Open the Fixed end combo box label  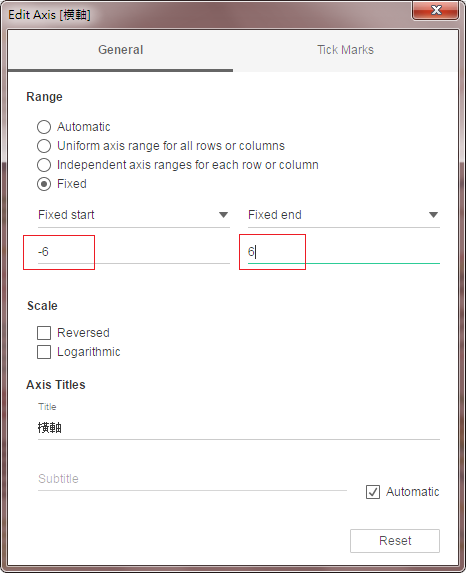tap(344, 215)
